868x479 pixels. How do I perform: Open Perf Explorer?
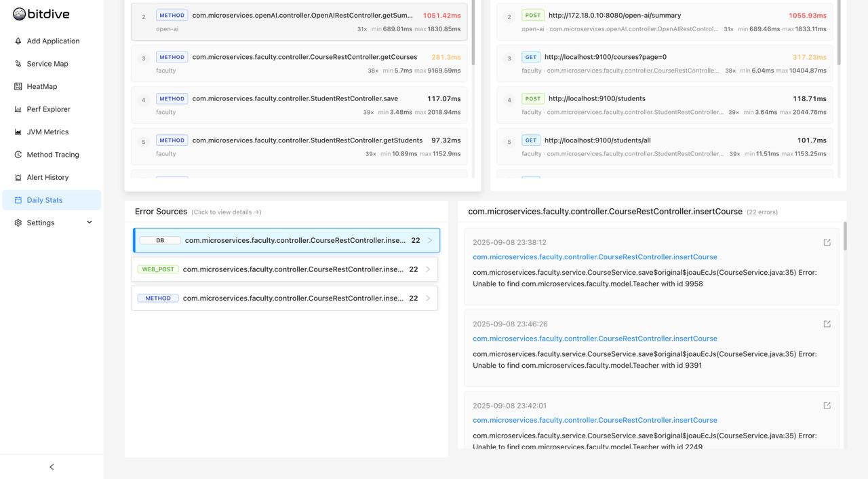[52, 109]
